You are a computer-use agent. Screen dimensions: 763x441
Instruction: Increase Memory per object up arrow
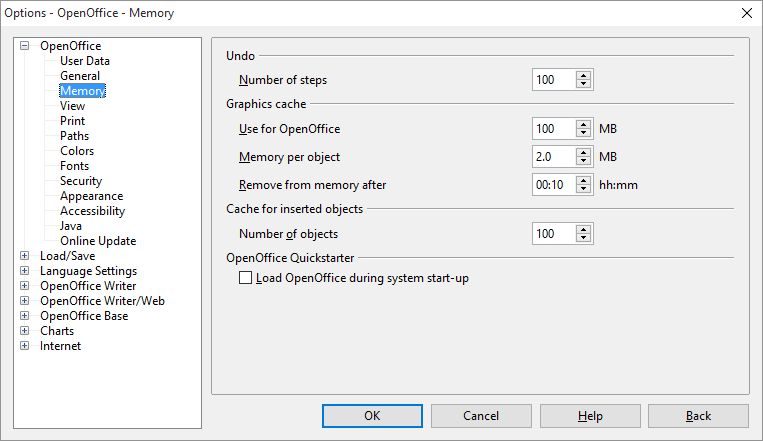coord(583,152)
